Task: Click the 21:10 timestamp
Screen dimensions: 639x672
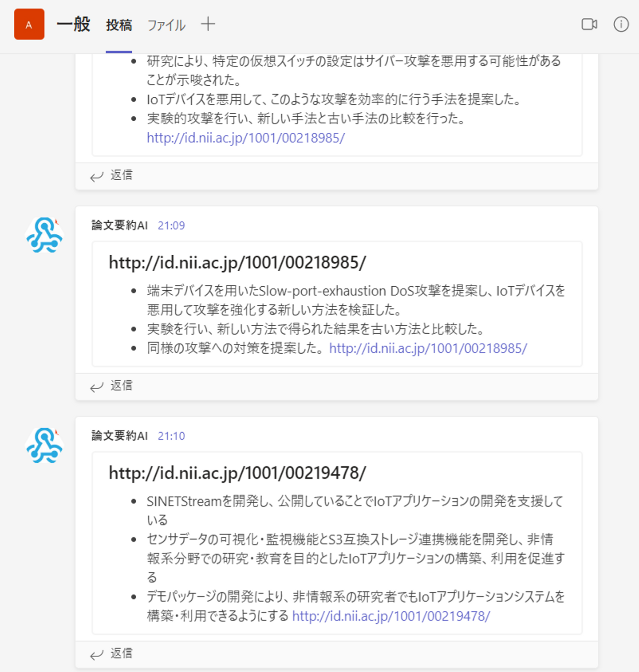Action: click(171, 436)
